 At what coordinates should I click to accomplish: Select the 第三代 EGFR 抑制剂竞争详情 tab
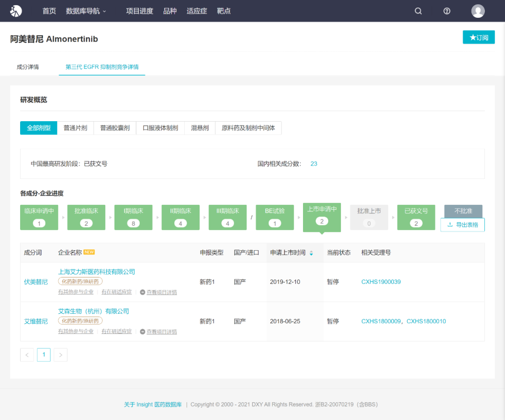[x=102, y=67]
